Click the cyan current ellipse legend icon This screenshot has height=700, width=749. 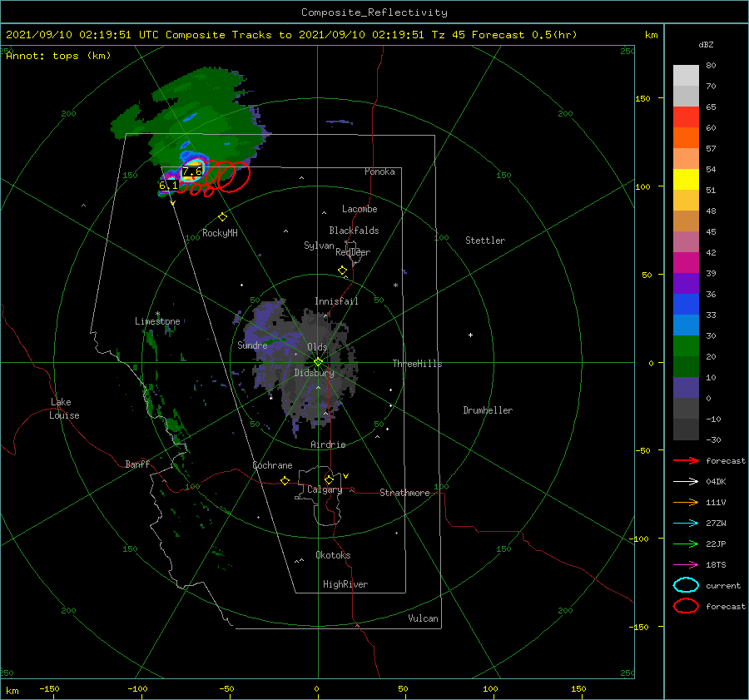(x=686, y=585)
